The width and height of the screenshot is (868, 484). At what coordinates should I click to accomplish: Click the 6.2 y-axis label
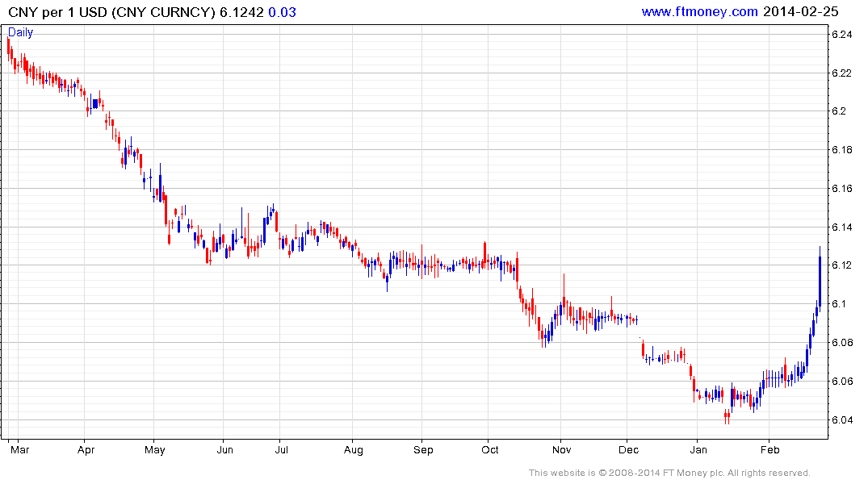point(839,111)
